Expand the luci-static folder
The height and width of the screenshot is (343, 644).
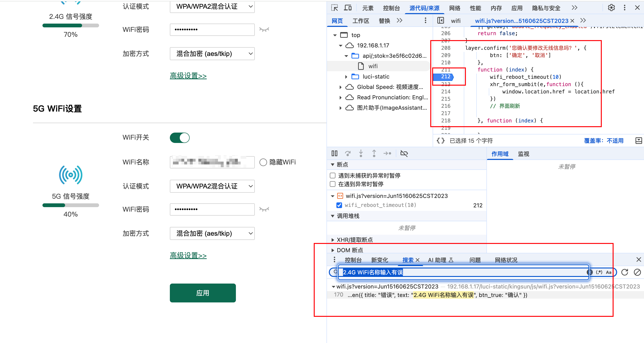click(x=346, y=76)
